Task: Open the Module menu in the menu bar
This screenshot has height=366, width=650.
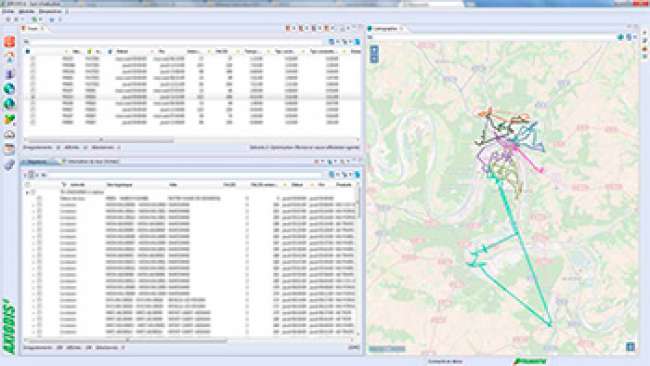Action: click(x=26, y=11)
